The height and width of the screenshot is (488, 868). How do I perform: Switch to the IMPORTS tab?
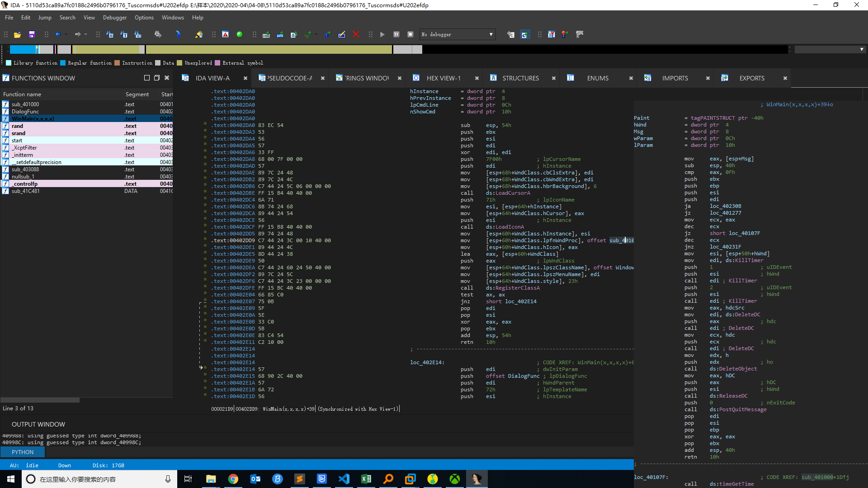675,78
